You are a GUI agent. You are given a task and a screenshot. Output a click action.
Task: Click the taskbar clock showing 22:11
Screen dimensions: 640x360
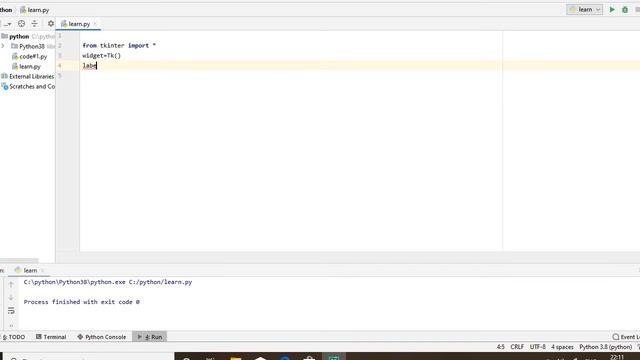617,357
